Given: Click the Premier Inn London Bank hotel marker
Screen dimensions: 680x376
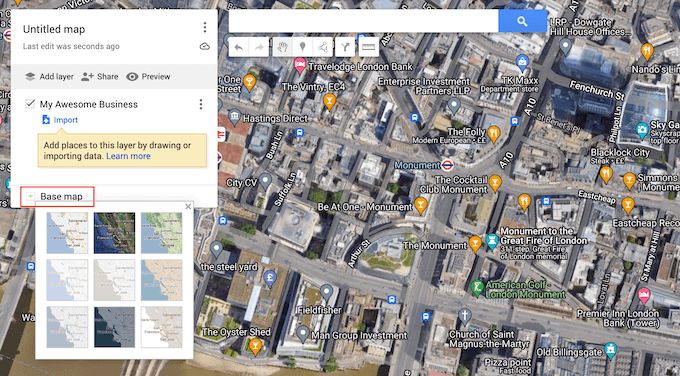Looking at the screenshot, I should pos(644,295).
